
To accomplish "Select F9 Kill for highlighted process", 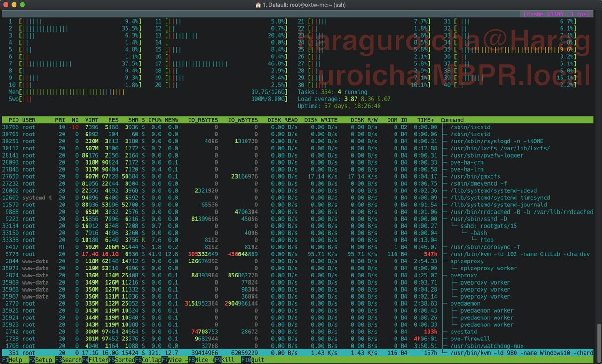I will (225, 360).
